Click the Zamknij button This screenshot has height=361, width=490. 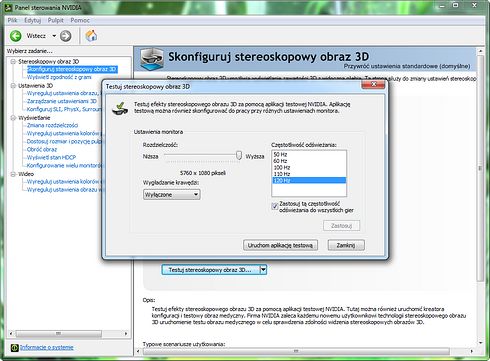click(x=346, y=245)
